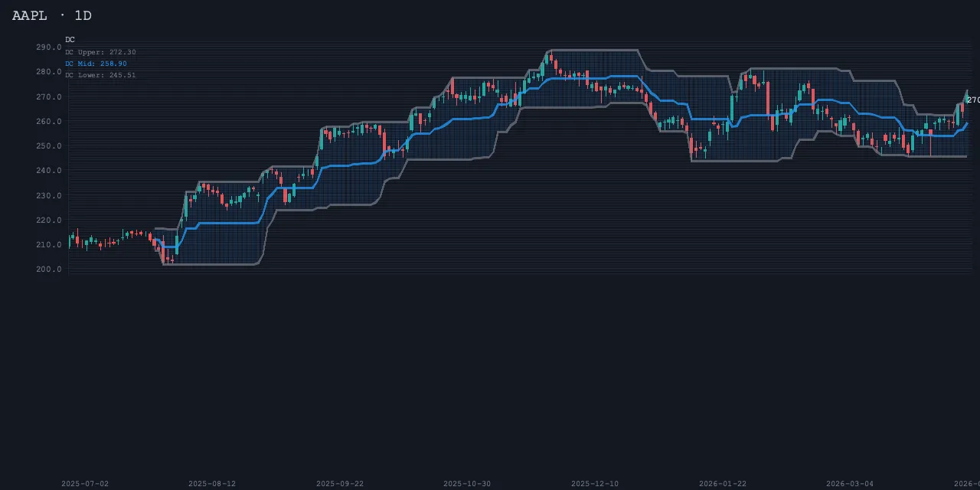Image resolution: width=980 pixels, height=490 pixels.
Task: Select the 2025-09-22 date on time axis
Action: pyautogui.click(x=340, y=484)
